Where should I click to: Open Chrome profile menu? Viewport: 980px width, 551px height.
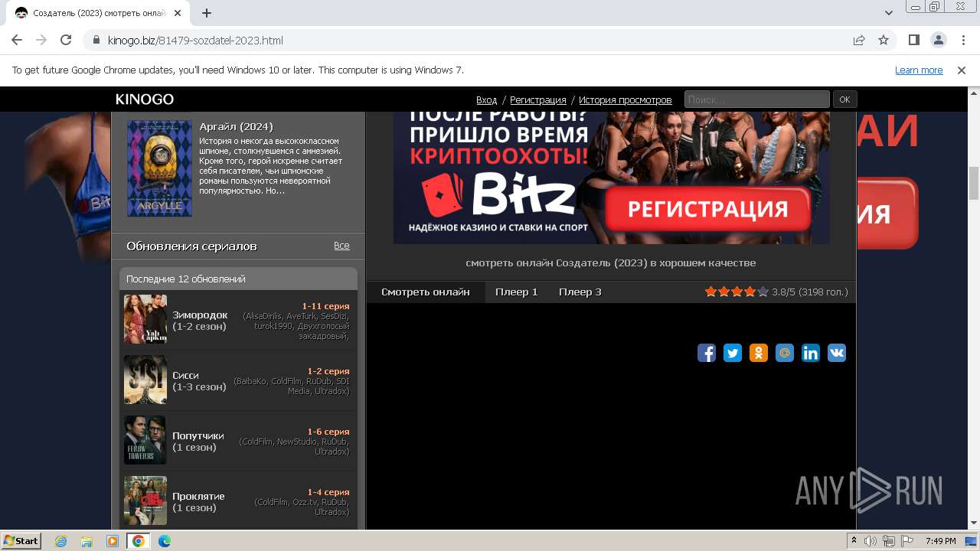pos(938,41)
